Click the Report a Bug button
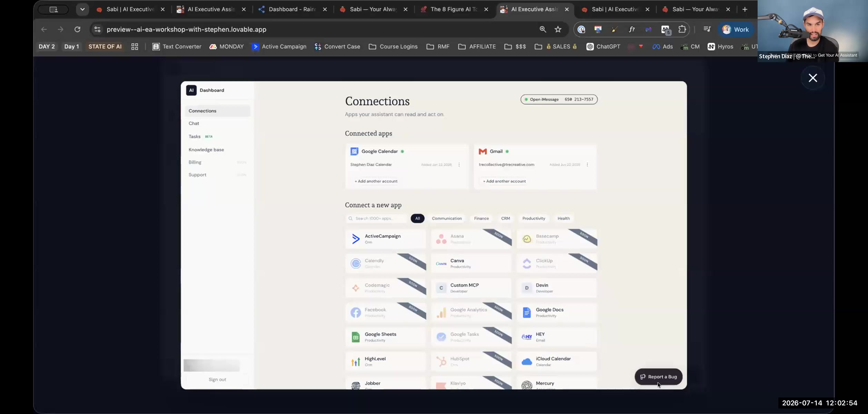The height and width of the screenshot is (414, 868). point(658,377)
